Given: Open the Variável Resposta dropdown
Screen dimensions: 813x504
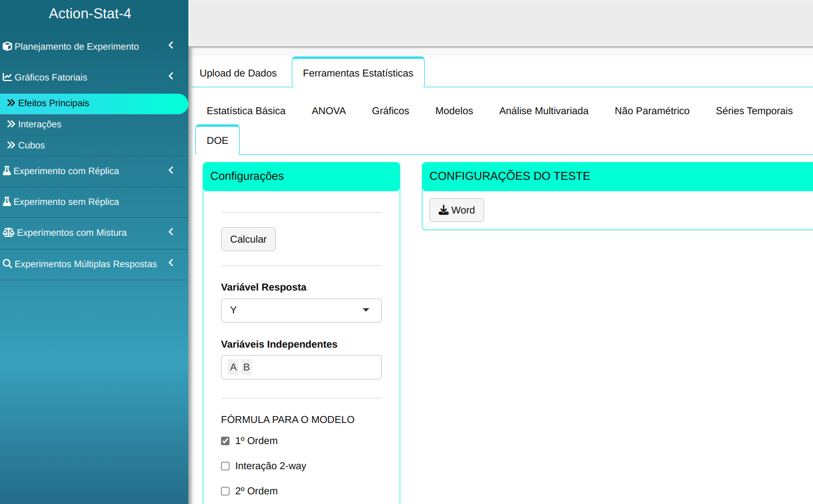Looking at the screenshot, I should (301, 311).
